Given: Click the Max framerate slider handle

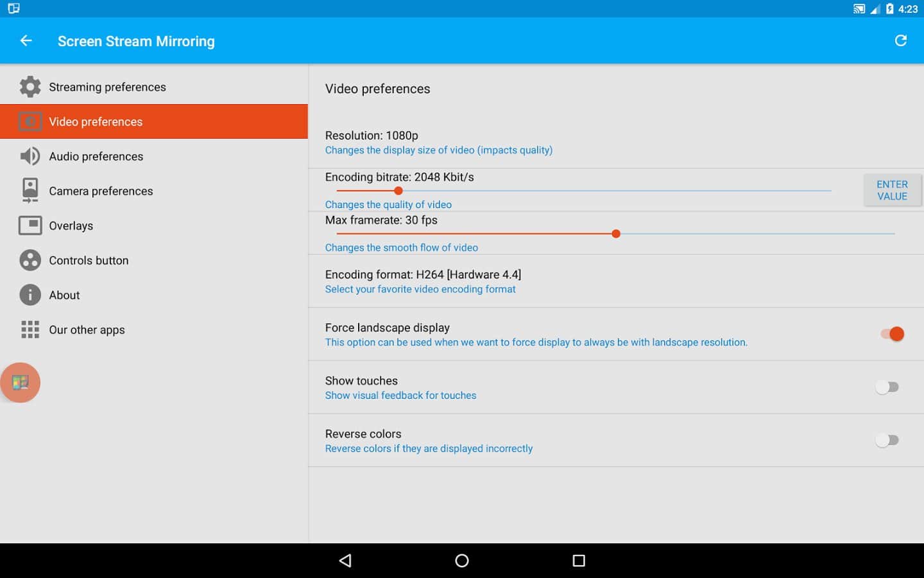Looking at the screenshot, I should pyautogui.click(x=616, y=234).
